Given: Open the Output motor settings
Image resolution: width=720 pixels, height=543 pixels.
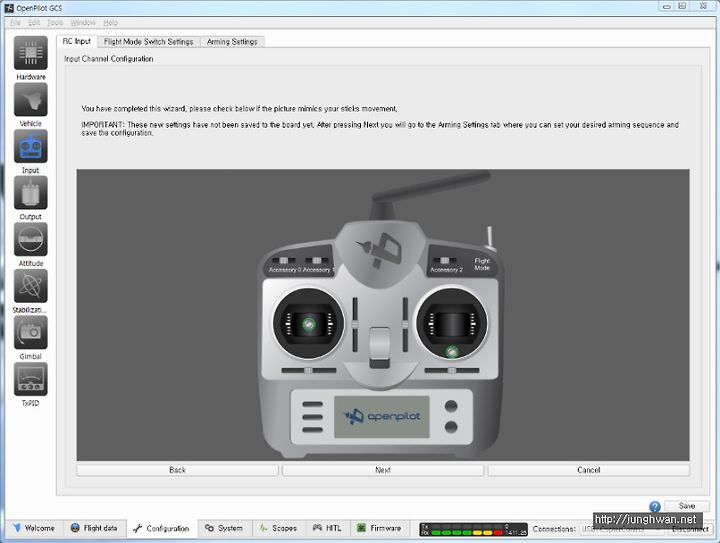Looking at the screenshot, I should pyautogui.click(x=31, y=193).
